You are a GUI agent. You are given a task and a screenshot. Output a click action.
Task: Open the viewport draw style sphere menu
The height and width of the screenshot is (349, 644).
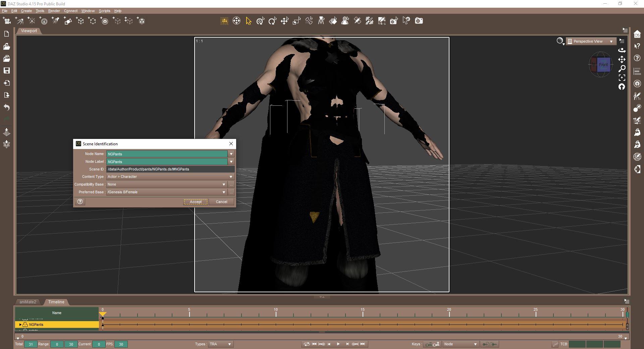[560, 41]
